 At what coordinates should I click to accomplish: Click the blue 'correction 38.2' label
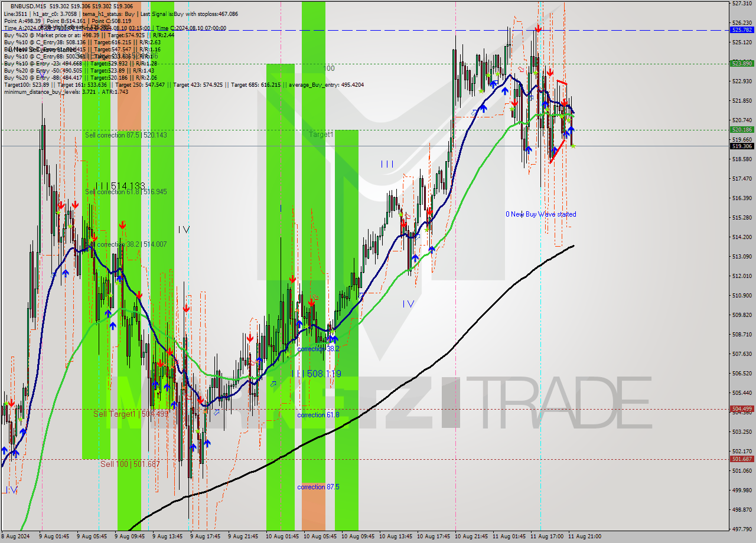(318, 349)
